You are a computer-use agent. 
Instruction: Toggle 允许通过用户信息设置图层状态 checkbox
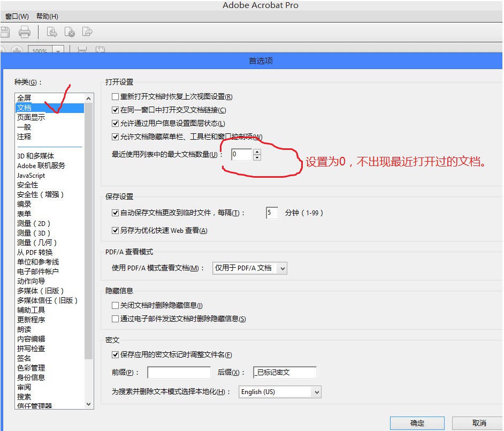pyautogui.click(x=115, y=123)
